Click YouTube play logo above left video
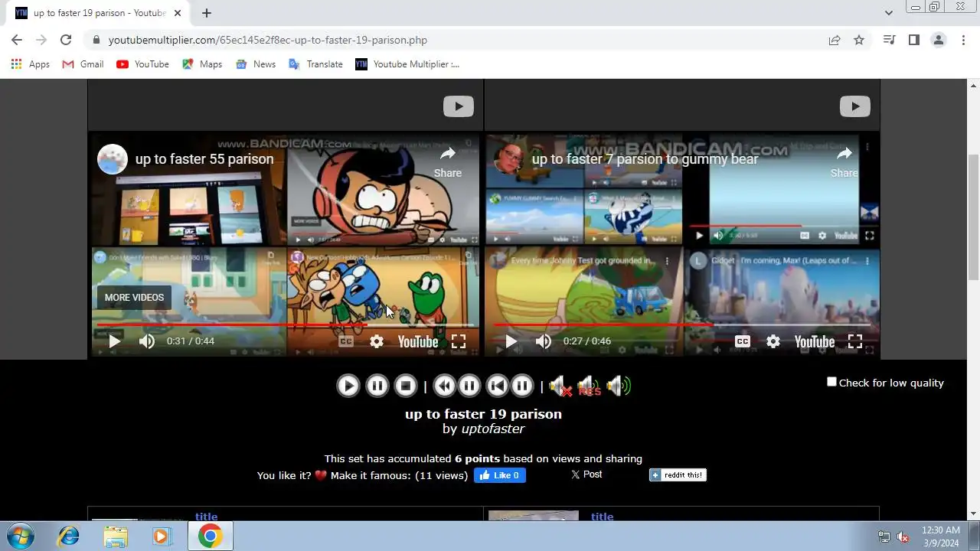The image size is (980, 551). [x=458, y=106]
